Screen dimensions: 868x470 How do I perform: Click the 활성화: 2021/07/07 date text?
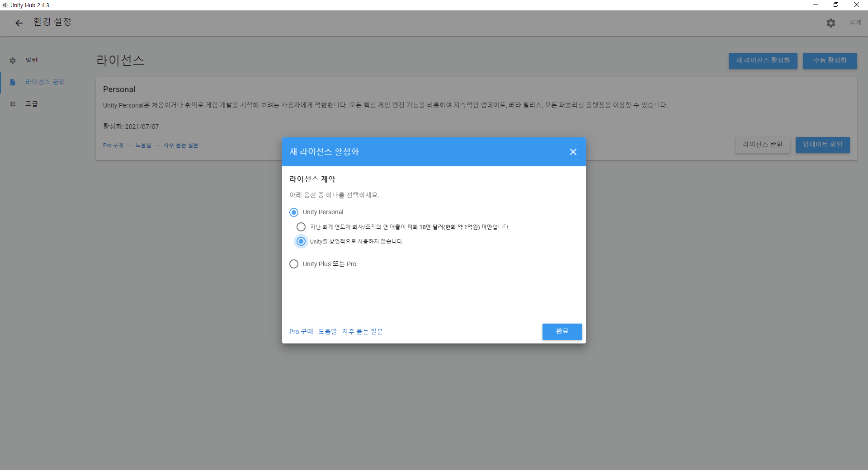pos(131,127)
